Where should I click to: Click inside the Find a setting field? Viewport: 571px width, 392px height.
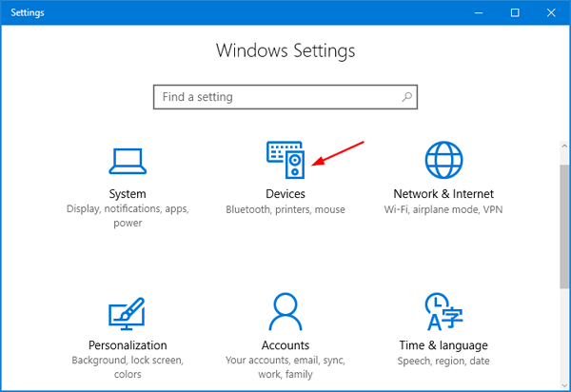point(285,97)
